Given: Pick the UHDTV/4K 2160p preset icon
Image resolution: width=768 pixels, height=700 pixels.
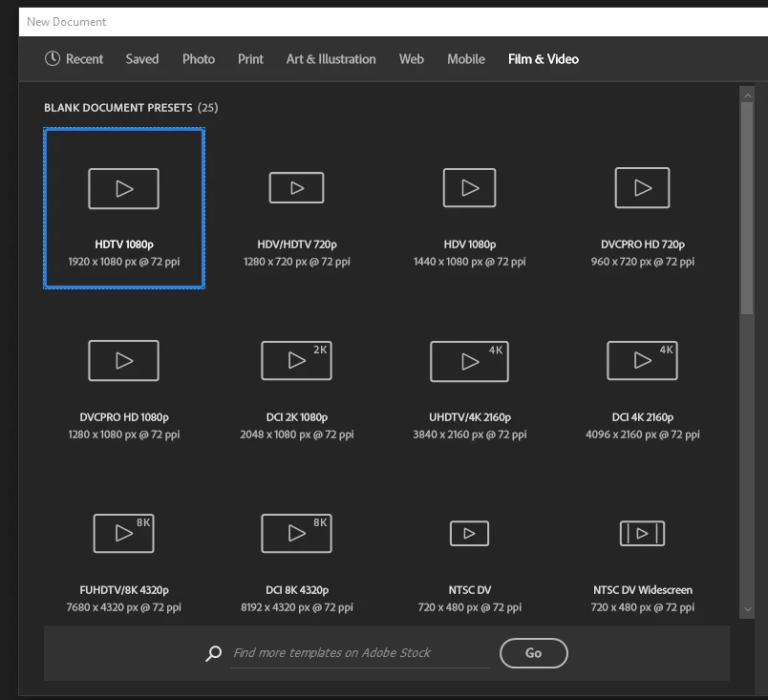Looking at the screenshot, I should [469, 361].
